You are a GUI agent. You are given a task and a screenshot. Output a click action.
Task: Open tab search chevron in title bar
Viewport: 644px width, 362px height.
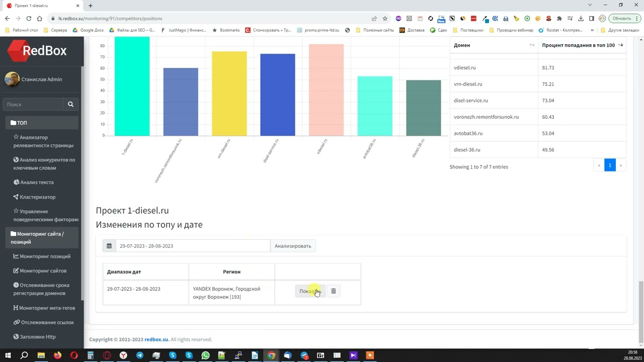[x=590, y=5]
